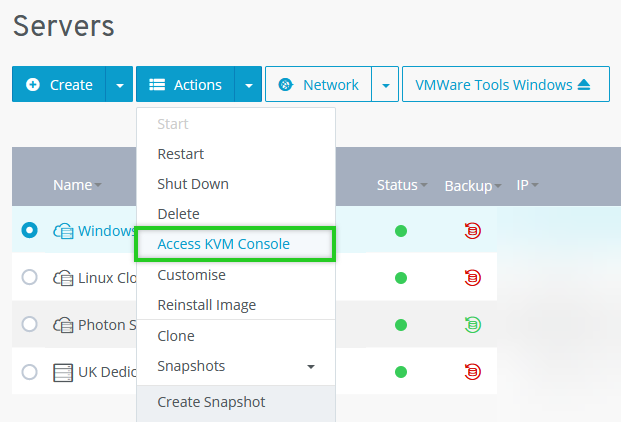Image resolution: width=621 pixels, height=422 pixels.
Task: Open the Create button dropdown arrow
Action: point(120,85)
